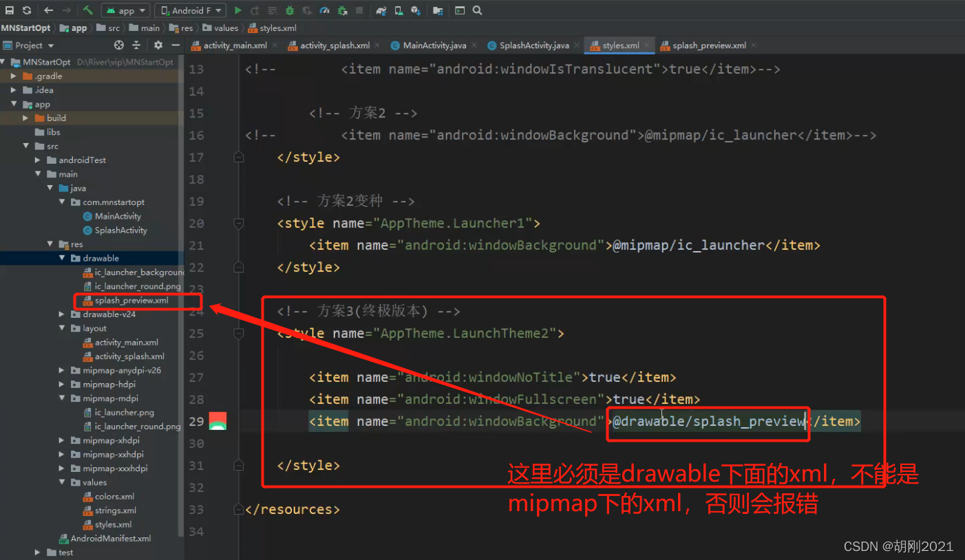Select AndroidManifest.xml in project tree
965x560 pixels.
[x=110, y=539]
